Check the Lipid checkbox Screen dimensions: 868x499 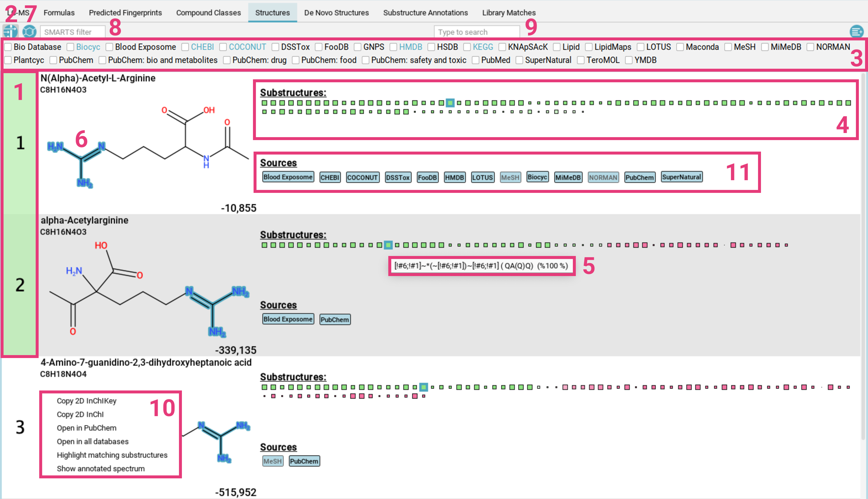click(557, 47)
